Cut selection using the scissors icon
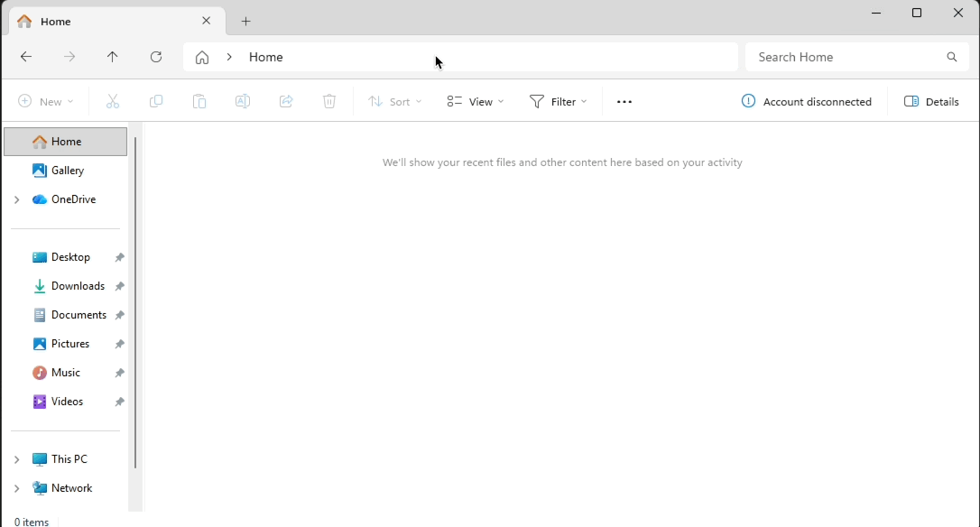980x527 pixels. (112, 101)
